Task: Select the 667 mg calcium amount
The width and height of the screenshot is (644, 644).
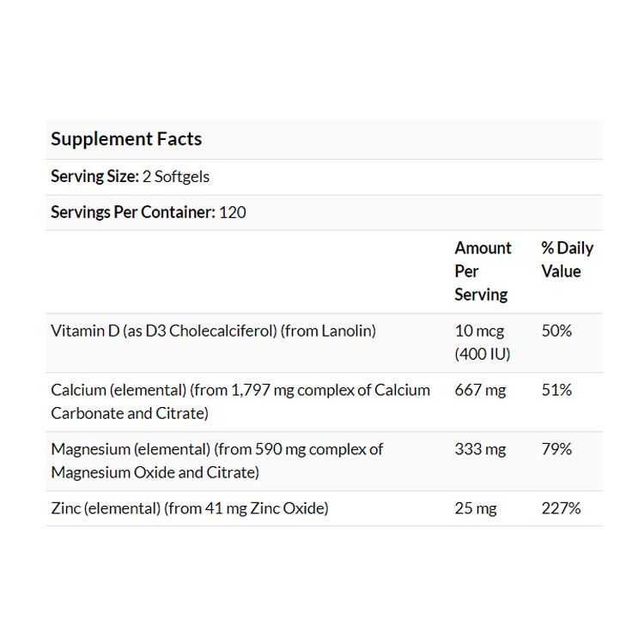Action: [x=480, y=390]
